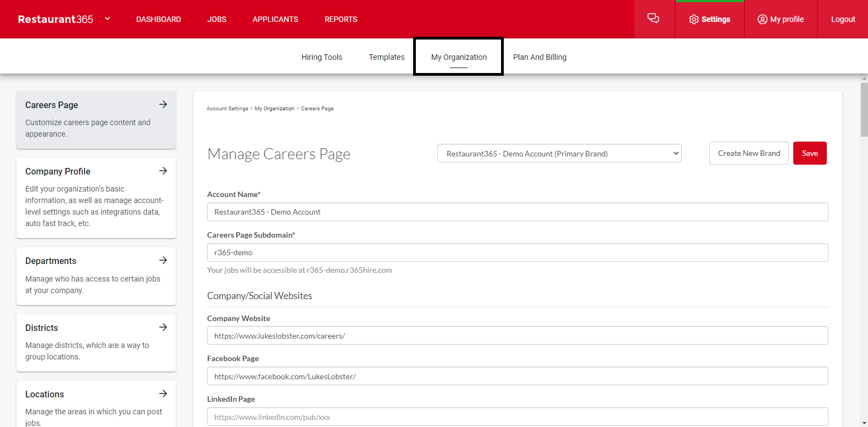Click the Company Profile arrow icon
This screenshot has height=427, width=868.
tap(163, 171)
